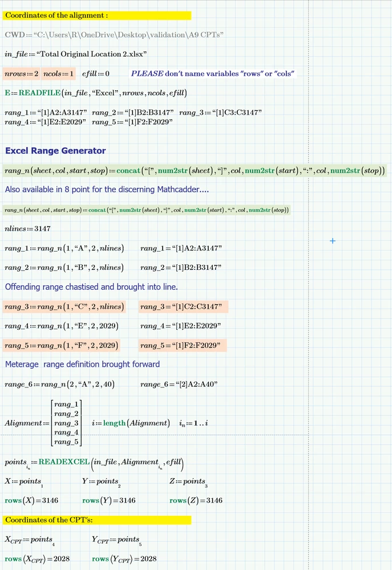Click the nrows:=2 region
392x570 pixels.
tap(22, 74)
